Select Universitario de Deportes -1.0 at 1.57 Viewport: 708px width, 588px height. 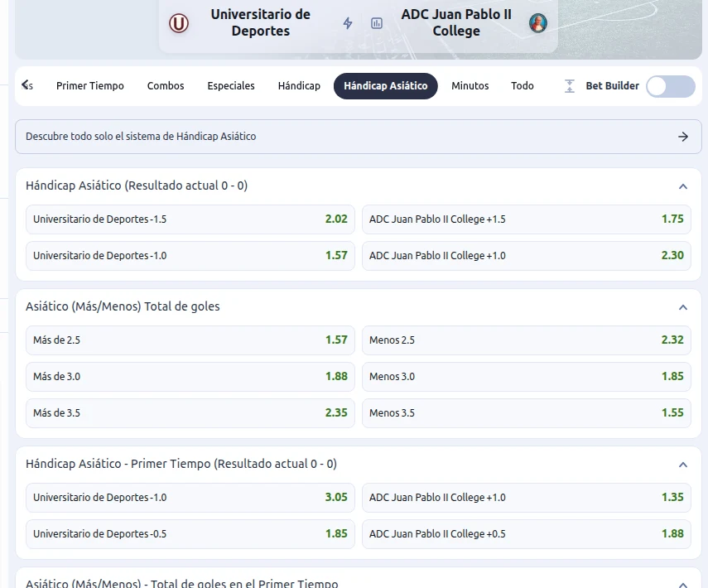coord(190,256)
